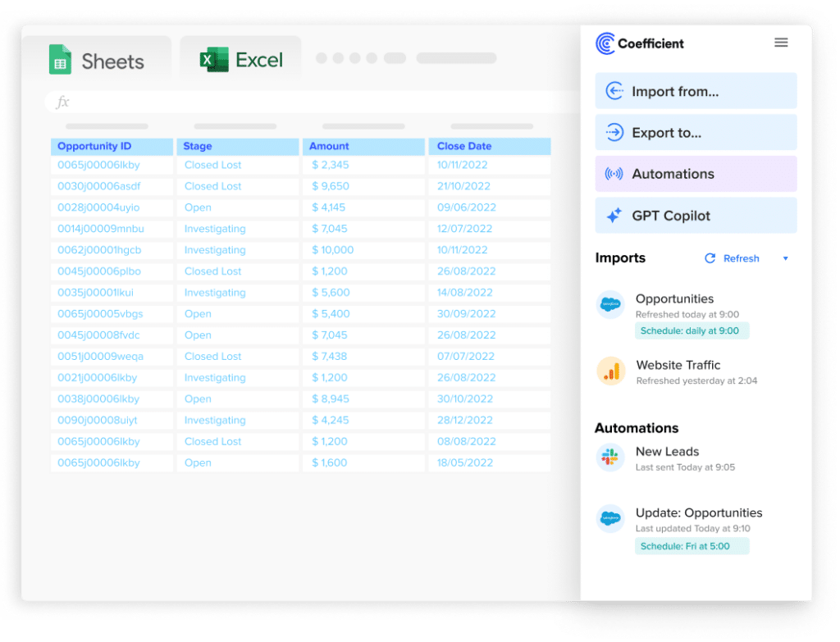Open the Export to... option

pyautogui.click(x=696, y=132)
